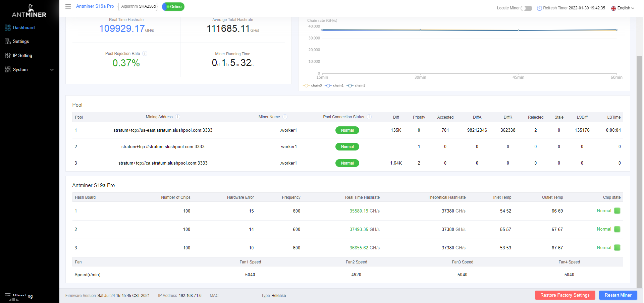Click the 30min data point on the chain rate chart
This screenshot has height=303, width=644.
tap(420, 30)
